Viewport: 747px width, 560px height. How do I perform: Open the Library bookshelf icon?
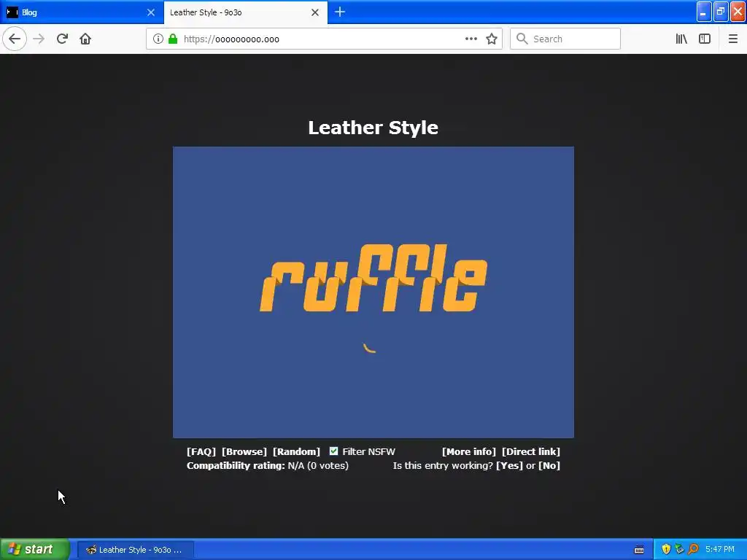(681, 39)
